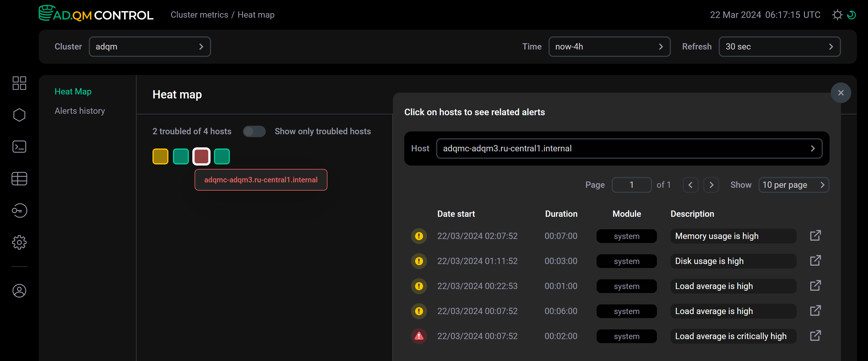
Task: Open Cluster metrics breadcrumb link
Action: tap(199, 15)
